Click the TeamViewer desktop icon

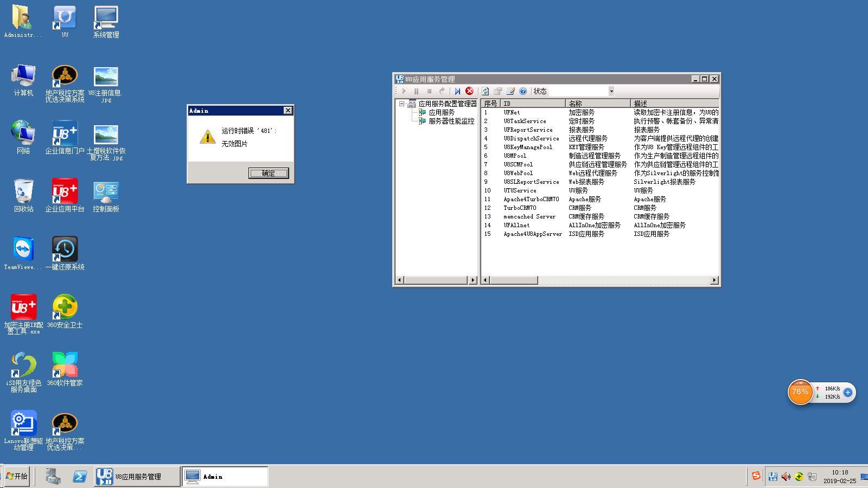pyautogui.click(x=23, y=253)
